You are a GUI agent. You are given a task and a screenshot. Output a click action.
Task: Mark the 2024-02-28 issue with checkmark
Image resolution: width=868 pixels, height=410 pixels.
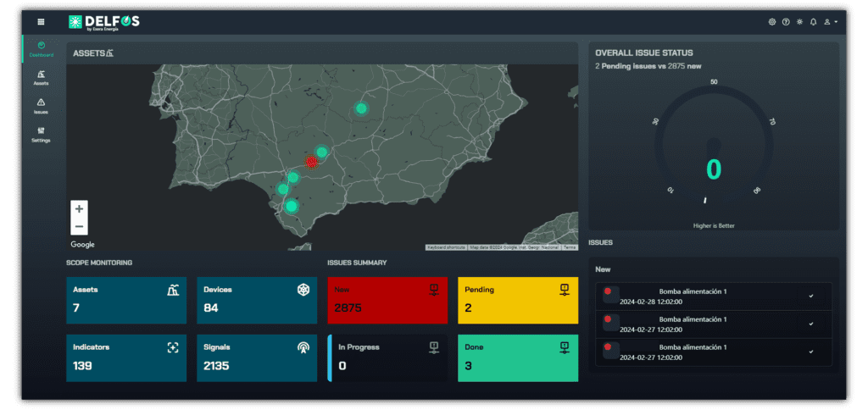pos(811,296)
